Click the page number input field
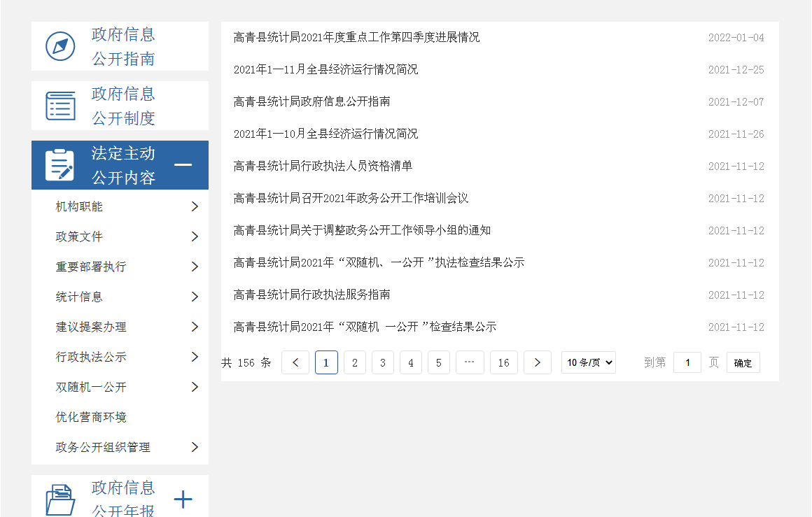812x517 pixels. coord(687,362)
